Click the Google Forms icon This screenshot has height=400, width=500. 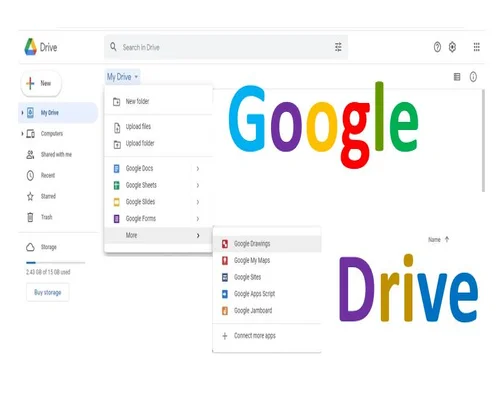[116, 219]
